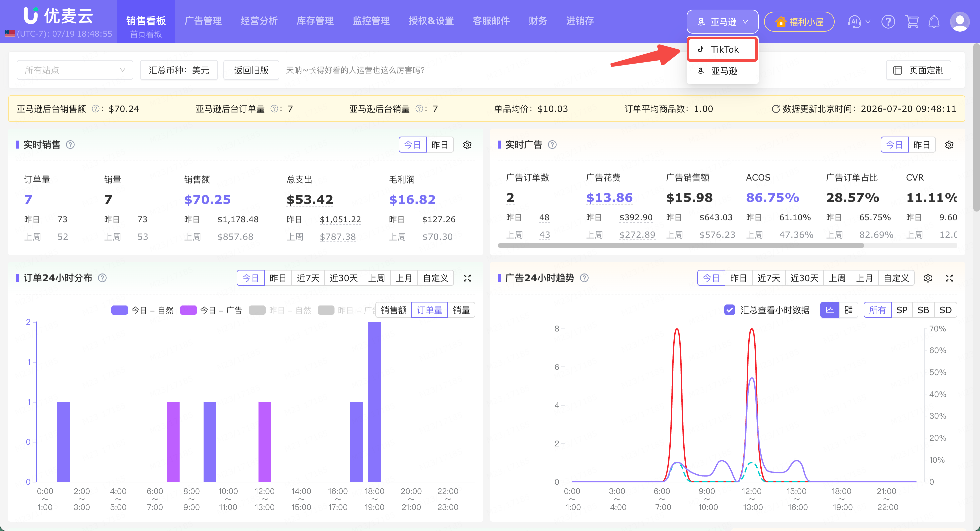Image resolution: width=980 pixels, height=531 pixels.
Task: Choose TikTok from platform menu
Action: 722,49
